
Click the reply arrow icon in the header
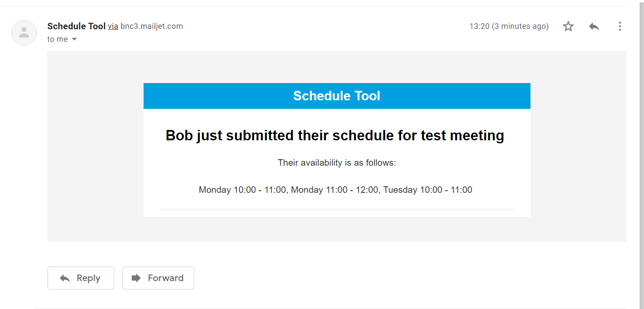tap(594, 26)
